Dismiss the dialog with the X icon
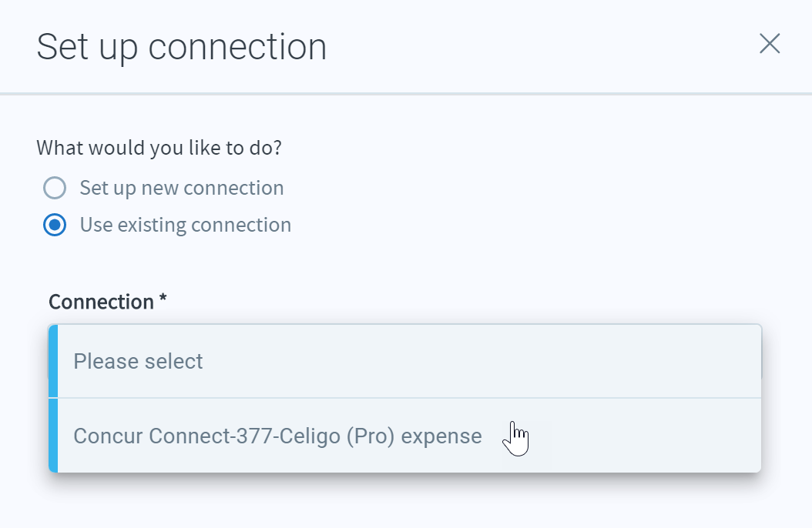Image resolution: width=812 pixels, height=528 pixels. click(x=770, y=43)
